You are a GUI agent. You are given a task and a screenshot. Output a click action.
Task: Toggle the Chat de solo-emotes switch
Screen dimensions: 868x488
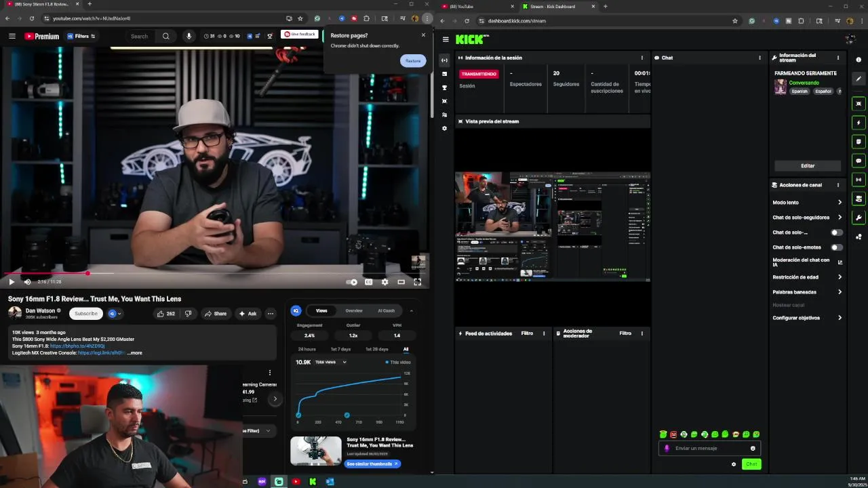pos(837,247)
